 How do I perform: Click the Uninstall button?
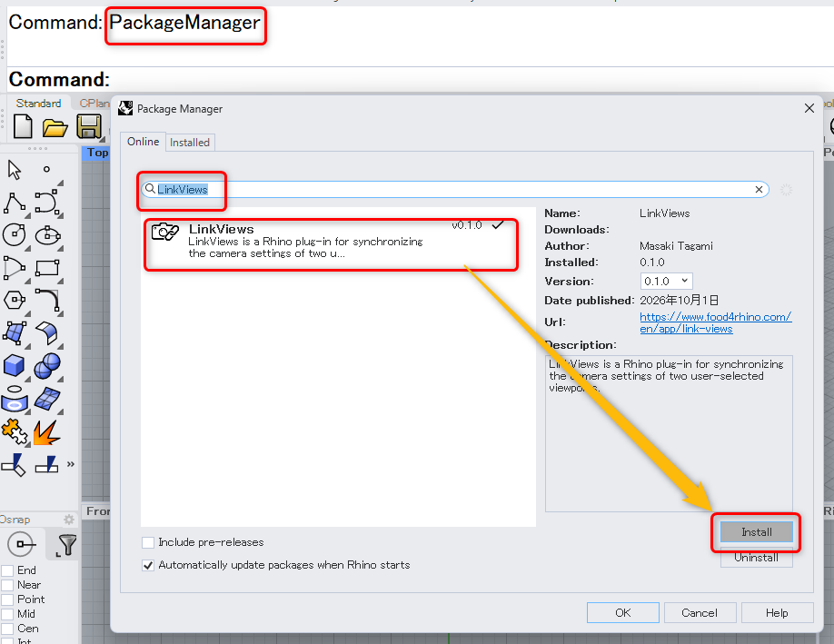tap(757, 558)
